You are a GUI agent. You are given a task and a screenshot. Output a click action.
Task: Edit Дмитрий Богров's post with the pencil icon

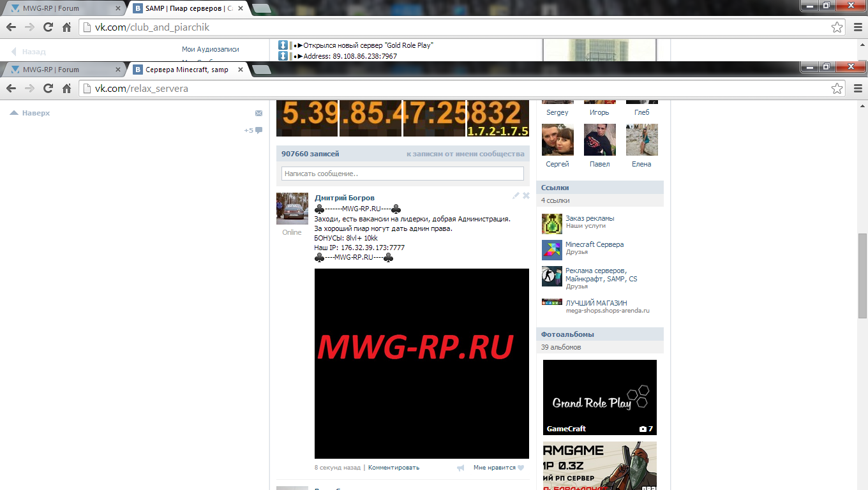click(516, 196)
